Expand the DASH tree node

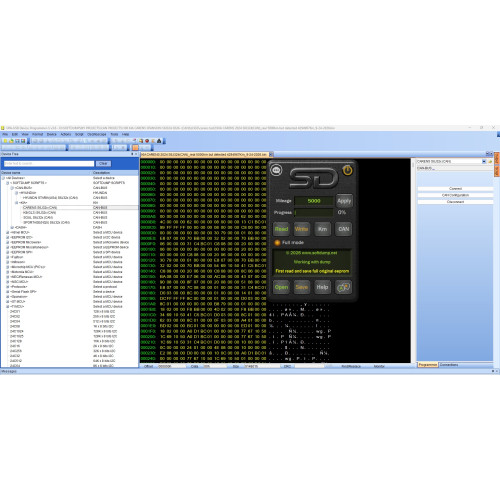coord(12,227)
